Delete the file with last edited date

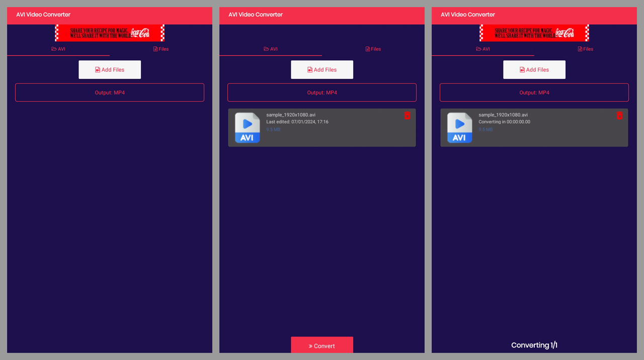coord(407,116)
